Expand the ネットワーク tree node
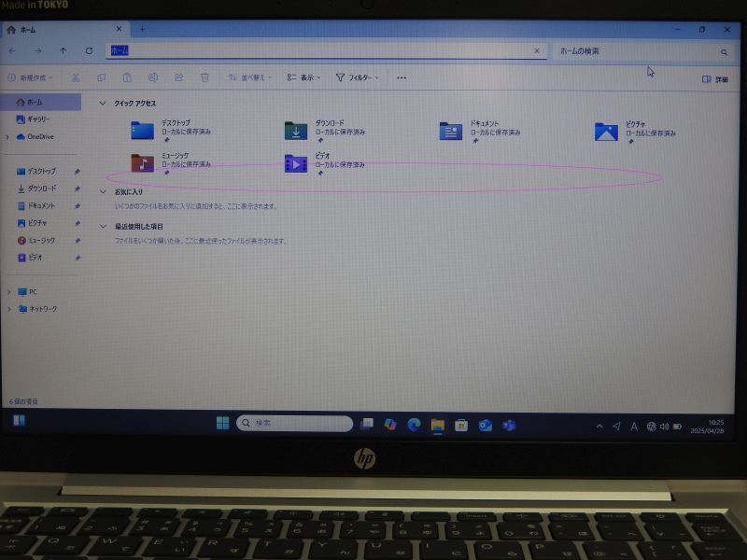The image size is (747, 560). click(8, 309)
